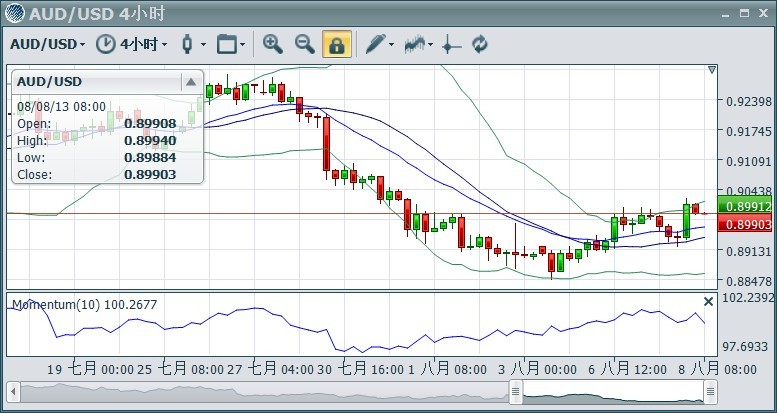The width and height of the screenshot is (777, 413).
Task: Click the chart options triangle at top right
Action: click(712, 70)
